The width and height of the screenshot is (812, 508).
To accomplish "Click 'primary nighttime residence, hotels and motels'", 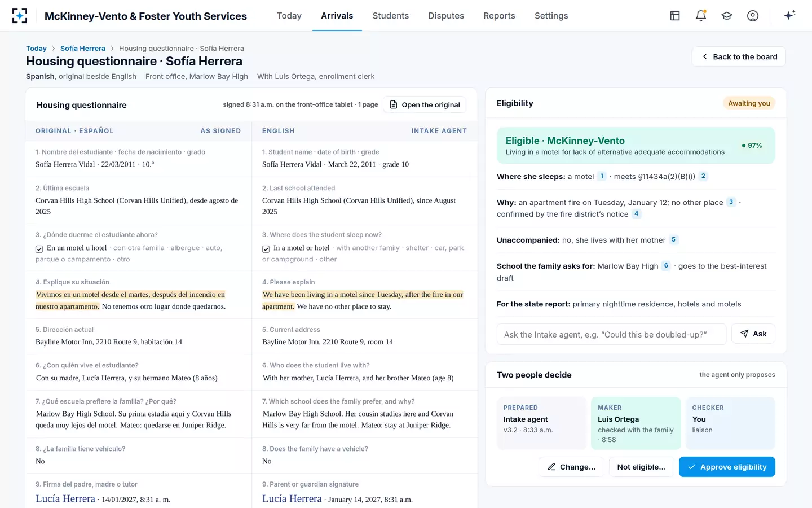I will pyautogui.click(x=657, y=304).
